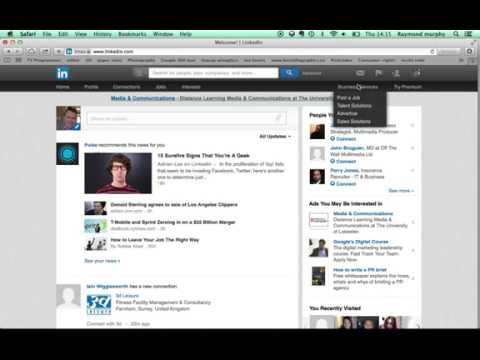480x360 pixels.
Task: Open the View menu in menu bar
Action: [81, 34]
